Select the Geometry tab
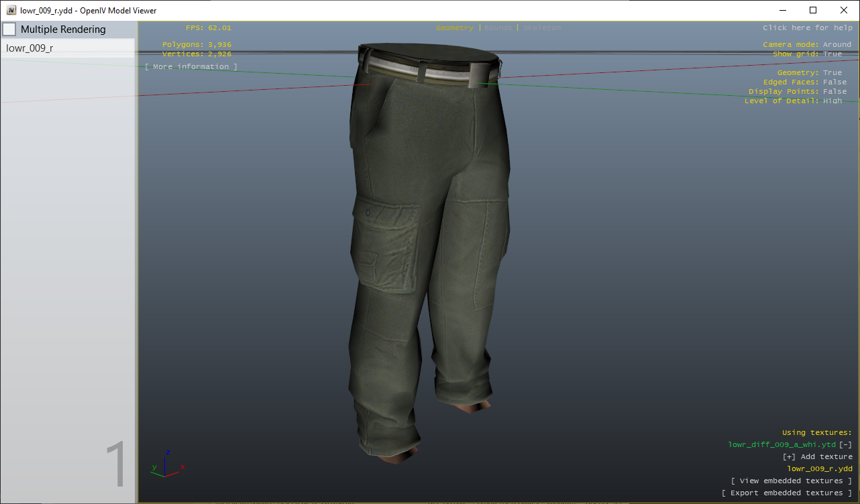 coord(455,28)
